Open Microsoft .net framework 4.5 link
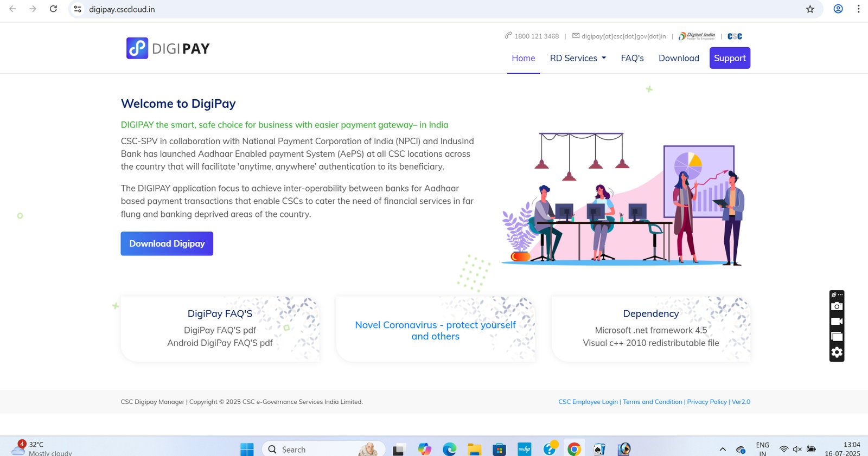The height and width of the screenshot is (456, 868). [x=651, y=330]
